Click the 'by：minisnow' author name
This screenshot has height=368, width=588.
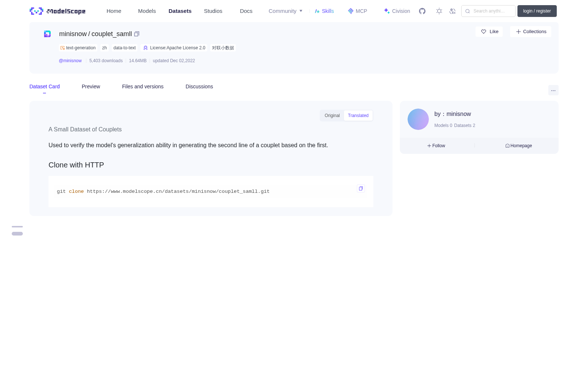tap(453, 114)
